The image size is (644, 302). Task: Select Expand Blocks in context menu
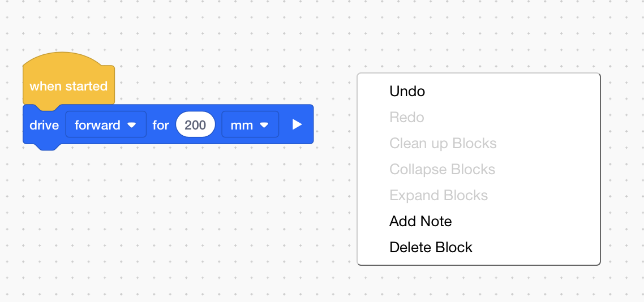439,195
